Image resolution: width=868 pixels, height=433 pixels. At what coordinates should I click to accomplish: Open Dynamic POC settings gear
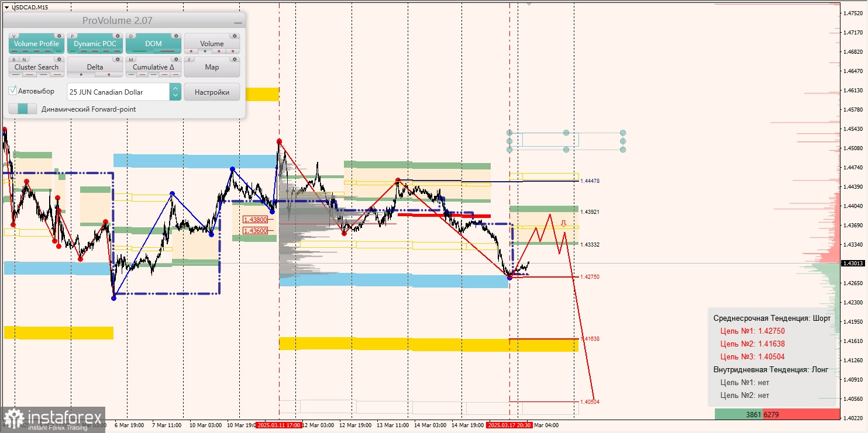(118, 36)
